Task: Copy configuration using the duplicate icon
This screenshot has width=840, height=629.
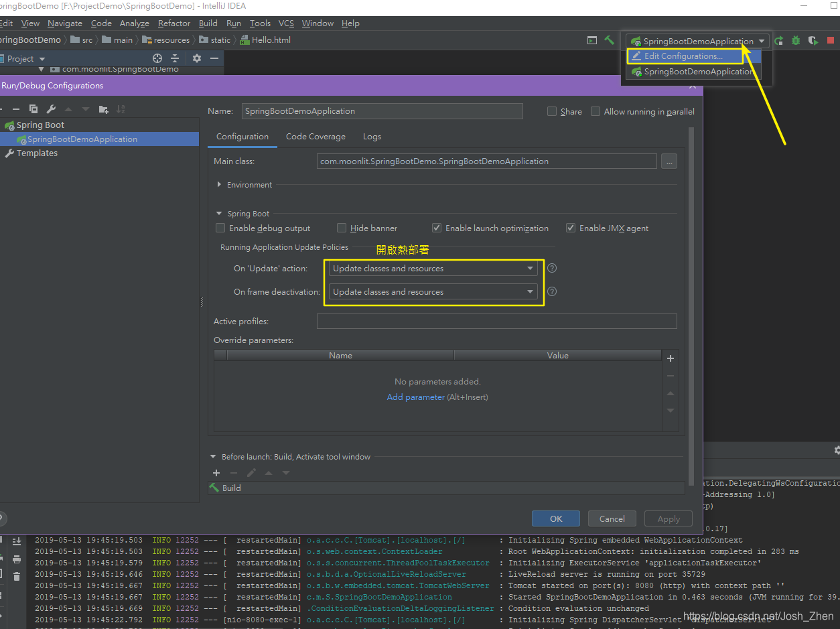Action: click(x=33, y=109)
